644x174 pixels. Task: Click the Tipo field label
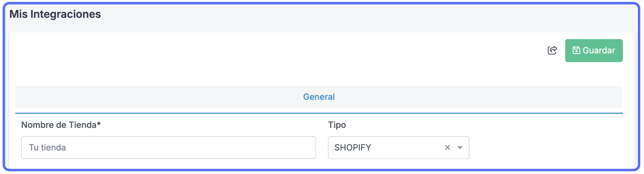[337, 125]
